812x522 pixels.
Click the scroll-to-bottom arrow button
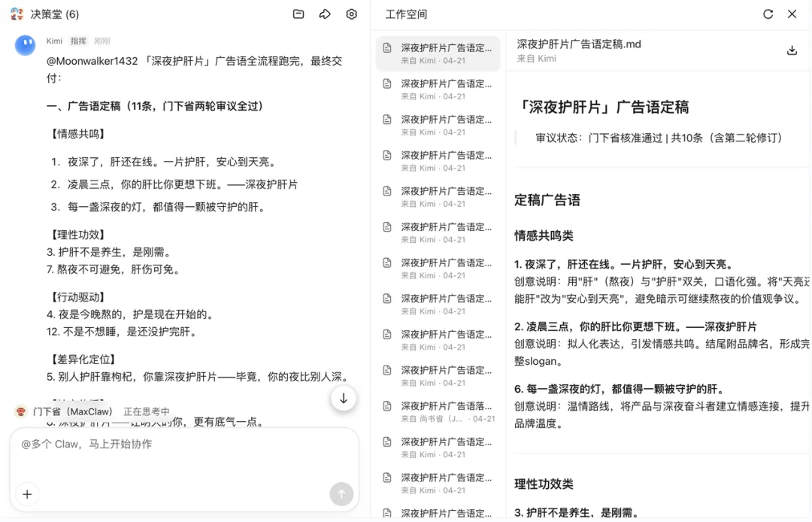pos(343,398)
